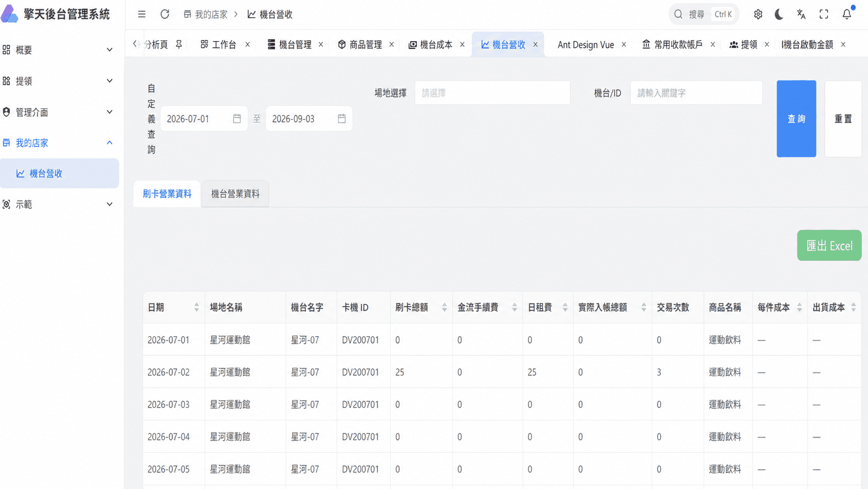Open the language translation icon
The image size is (868, 489).
tap(801, 15)
